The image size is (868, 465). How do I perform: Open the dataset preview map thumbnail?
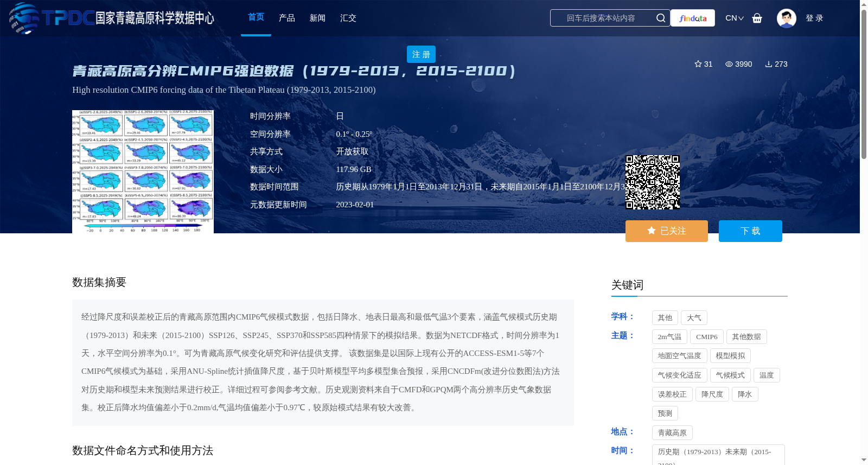pos(143,171)
